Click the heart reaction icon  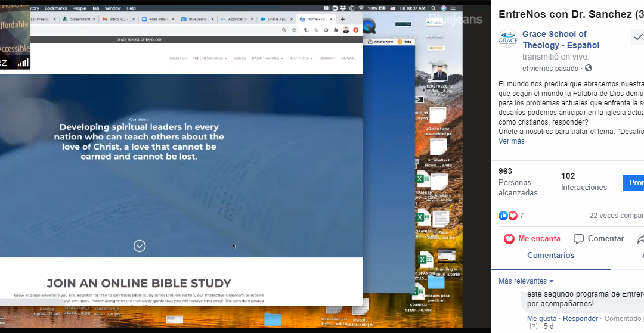click(x=513, y=216)
